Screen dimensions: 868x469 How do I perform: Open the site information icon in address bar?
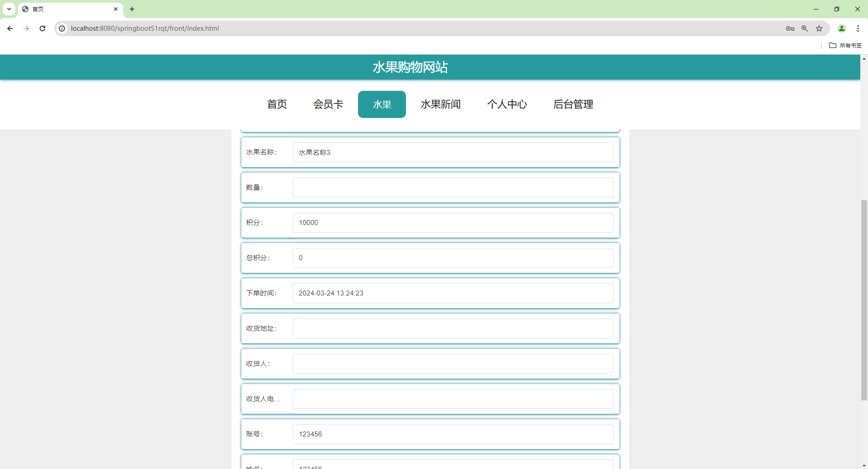pos(61,28)
